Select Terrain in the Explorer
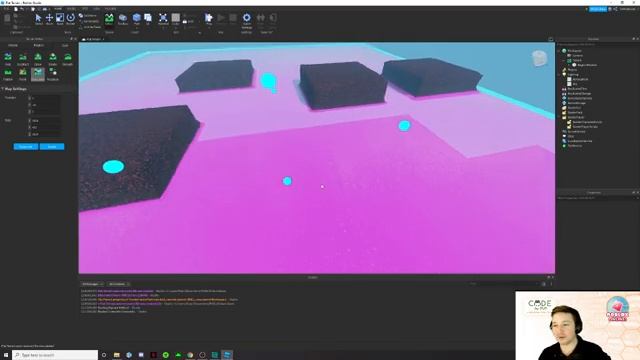Viewport: 640px width, 360px height. pos(577,60)
